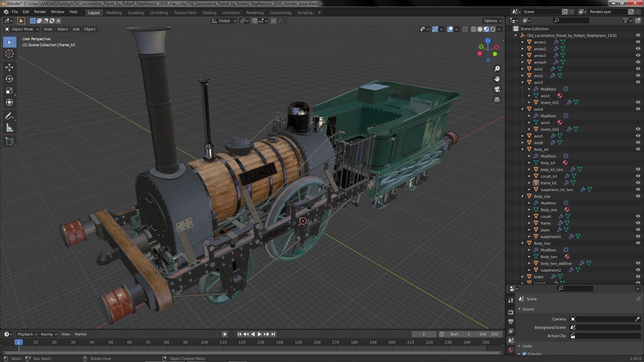Screen dimensions: 644x362
Task: Switch to the Shading workspace tab
Action: click(x=209, y=13)
